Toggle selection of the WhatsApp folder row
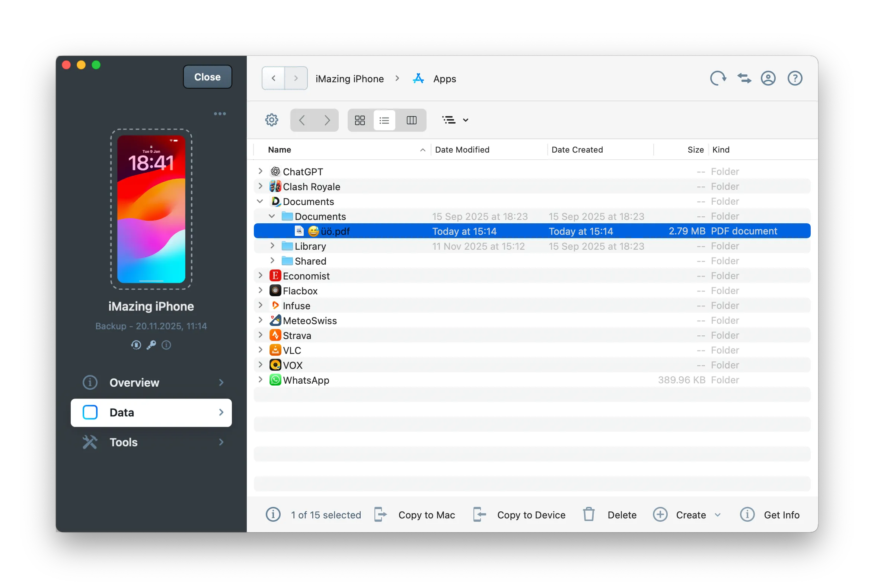Screen dimensions: 874x588 pyautogui.click(x=306, y=380)
